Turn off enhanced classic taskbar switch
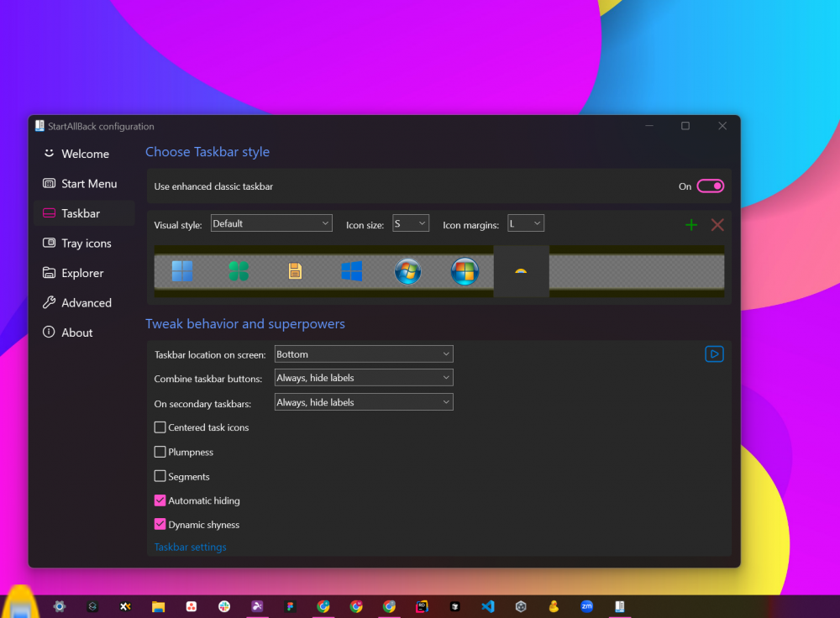 (x=710, y=186)
